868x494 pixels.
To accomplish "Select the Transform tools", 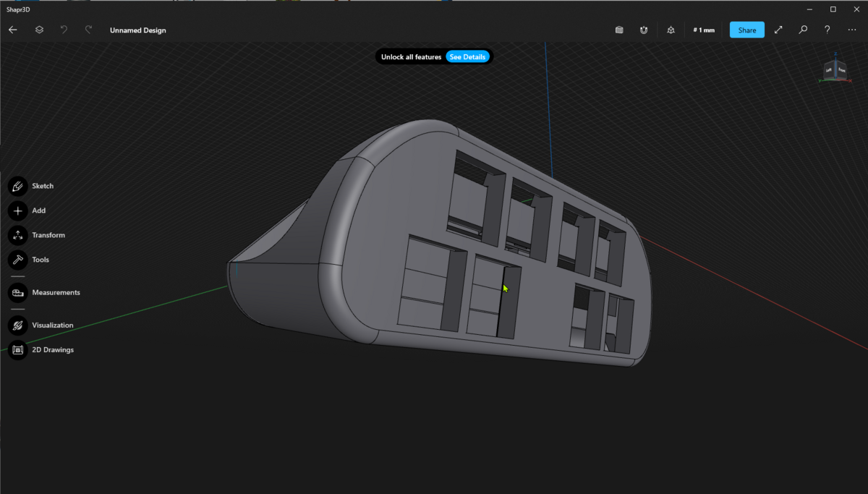I will [17, 235].
